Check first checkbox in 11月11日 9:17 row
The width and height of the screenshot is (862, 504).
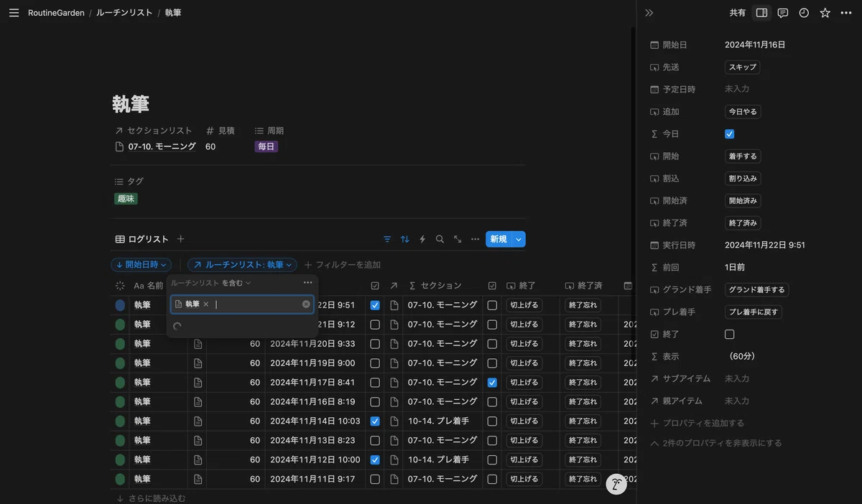[x=375, y=479]
